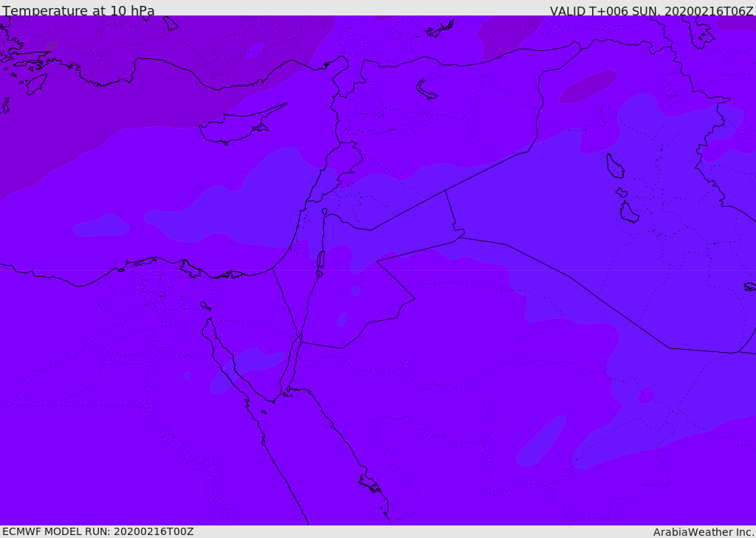The height and width of the screenshot is (538, 756).
Task: Click the 'ArabiaWeather Inc' credit text
Action: 703,532
